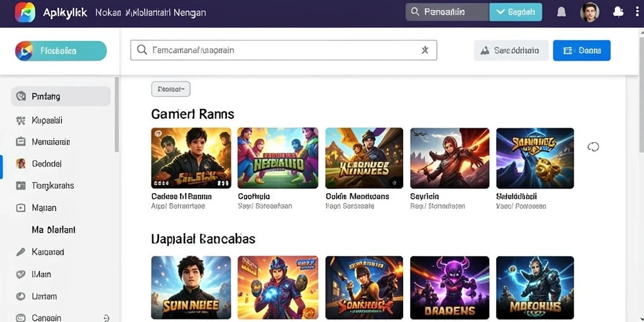Click the icon beside Canaain
This screenshot has width=644, height=322.
tap(21, 318)
